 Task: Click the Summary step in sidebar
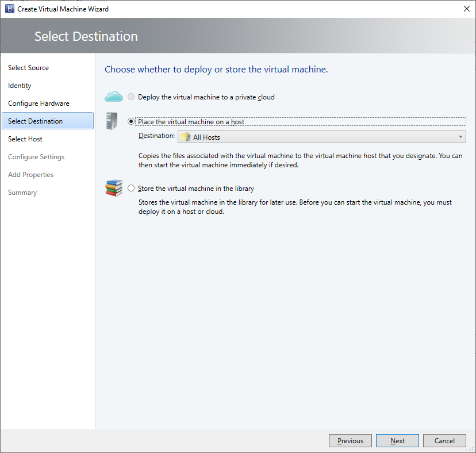[x=22, y=193]
